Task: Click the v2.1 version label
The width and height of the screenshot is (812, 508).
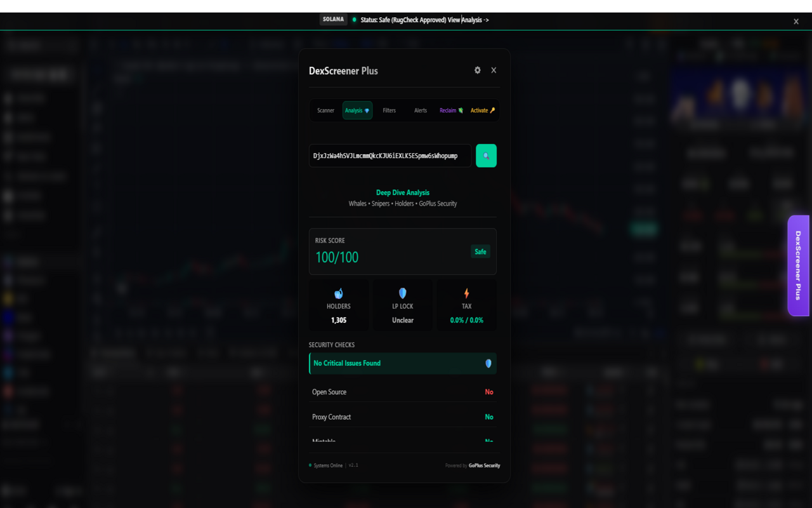Action: click(x=353, y=465)
